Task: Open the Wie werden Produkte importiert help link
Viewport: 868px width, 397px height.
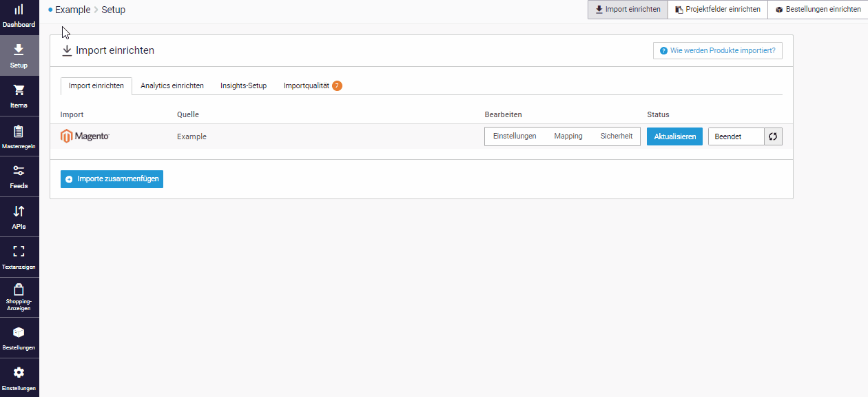Action: [x=717, y=50]
